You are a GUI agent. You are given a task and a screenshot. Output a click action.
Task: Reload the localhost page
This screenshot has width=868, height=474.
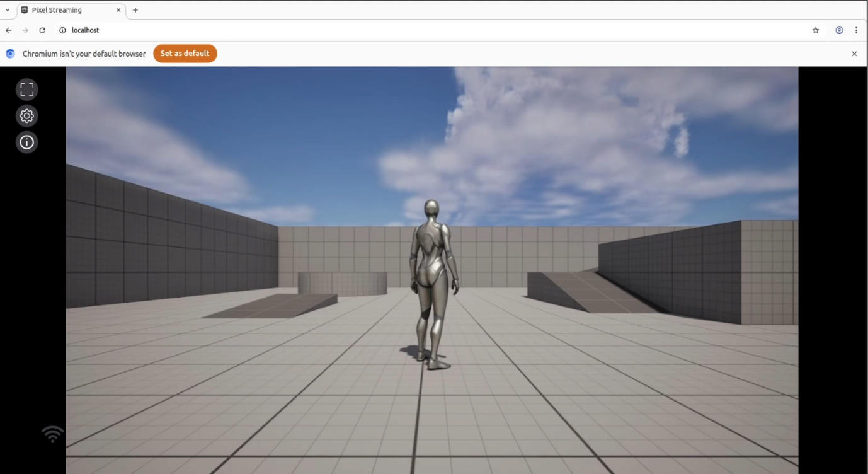[42, 30]
